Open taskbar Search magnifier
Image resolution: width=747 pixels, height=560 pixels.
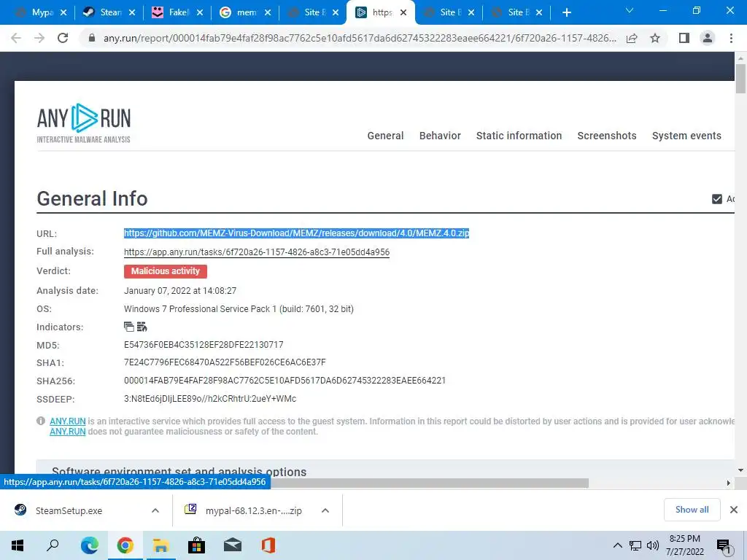pyautogui.click(x=53, y=545)
